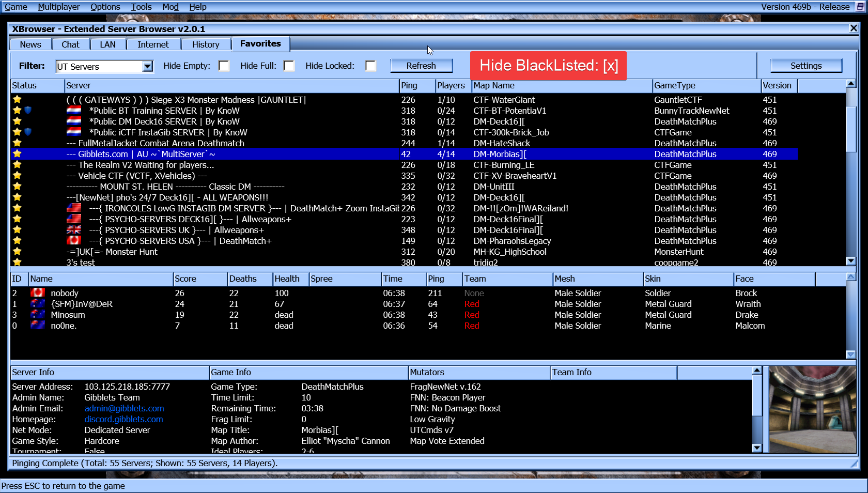868x493 pixels.
Task: Click server info scrollbar down arrow
Action: tap(757, 448)
